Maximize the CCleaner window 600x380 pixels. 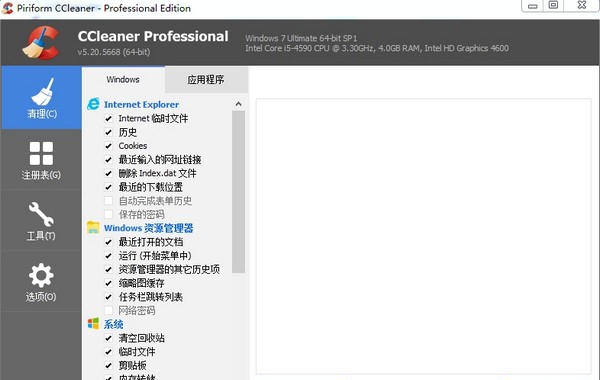click(553, 5)
